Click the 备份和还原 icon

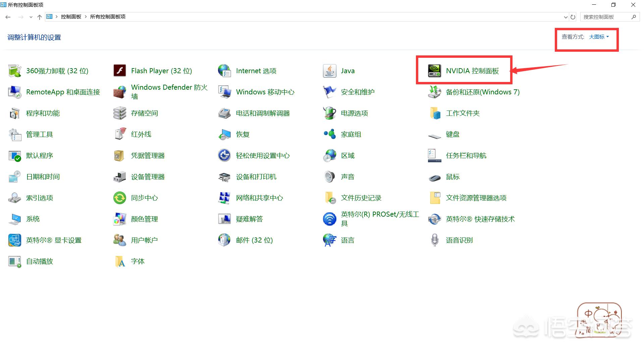pos(434,92)
